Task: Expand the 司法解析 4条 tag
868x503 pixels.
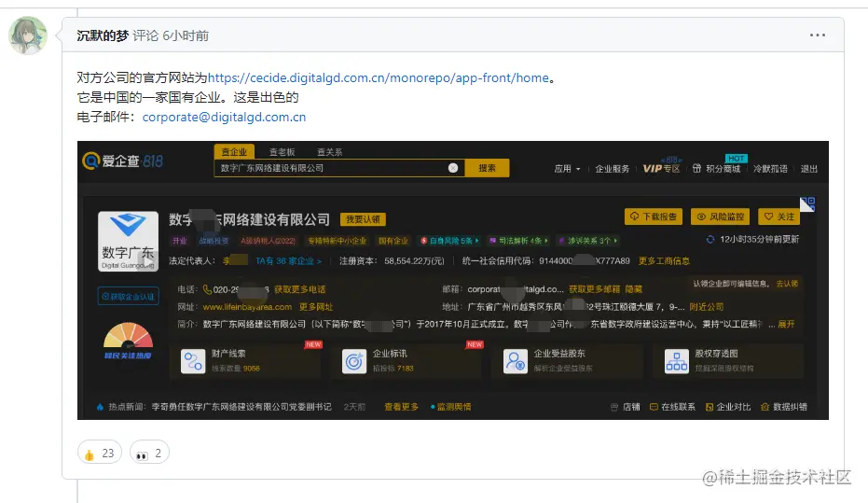Action: pos(518,241)
